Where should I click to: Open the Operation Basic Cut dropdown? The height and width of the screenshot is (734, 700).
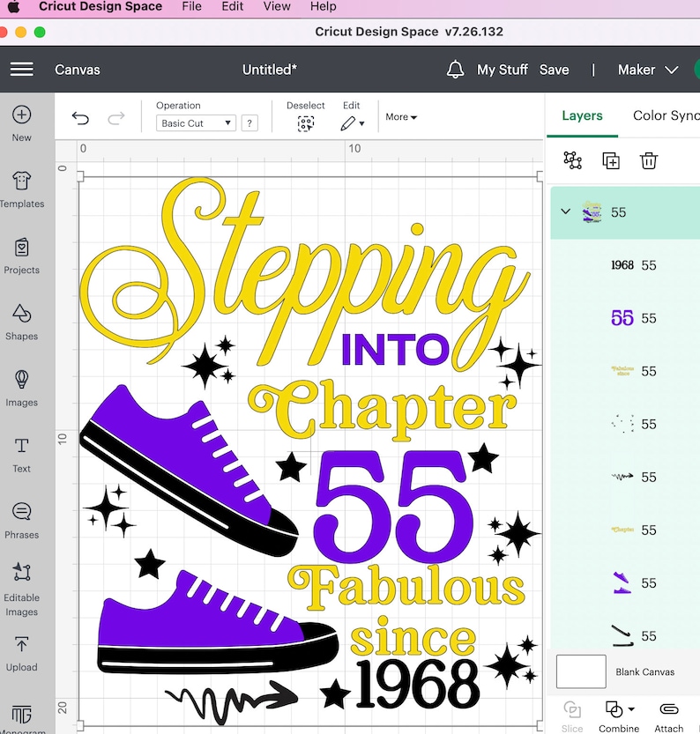tap(196, 123)
